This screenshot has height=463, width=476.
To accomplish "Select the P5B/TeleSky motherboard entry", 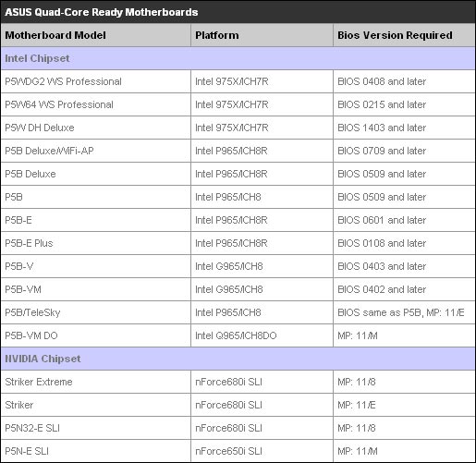I will pyautogui.click(x=32, y=312).
